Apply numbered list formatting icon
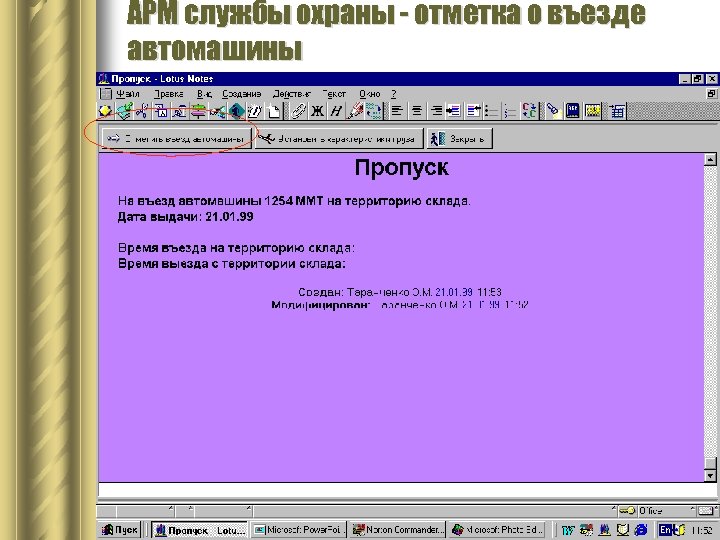This screenshot has height=540, width=720. 511,111
